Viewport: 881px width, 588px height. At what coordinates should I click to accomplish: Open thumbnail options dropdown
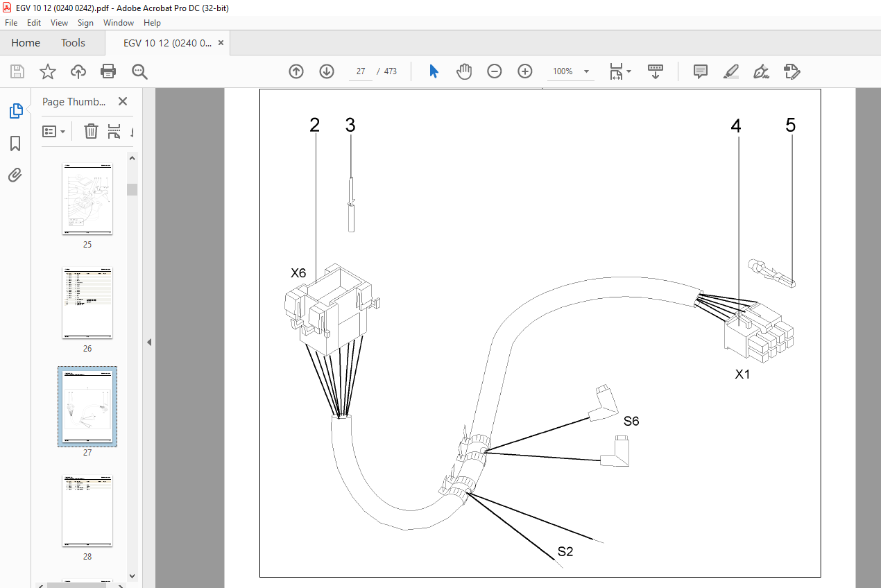click(x=54, y=131)
